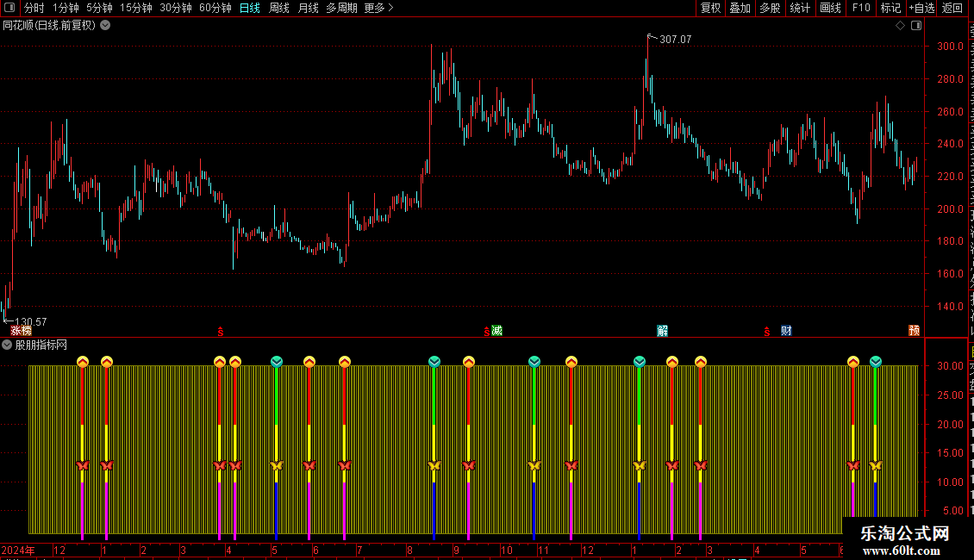The width and height of the screenshot is (974, 560).
Task: Switch to 月线 monthly chart
Action: 308,8
